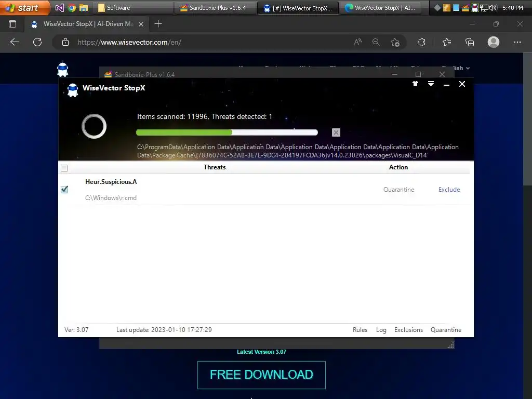The image size is (532, 399).
Task: Click the WiseVector StopX skin shirt icon
Action: tap(415, 84)
